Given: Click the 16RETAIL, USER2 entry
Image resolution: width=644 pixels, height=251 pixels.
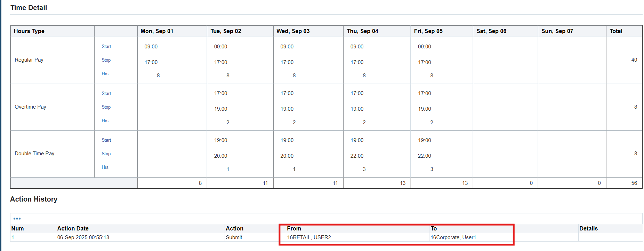Looking at the screenshot, I should coord(309,237).
